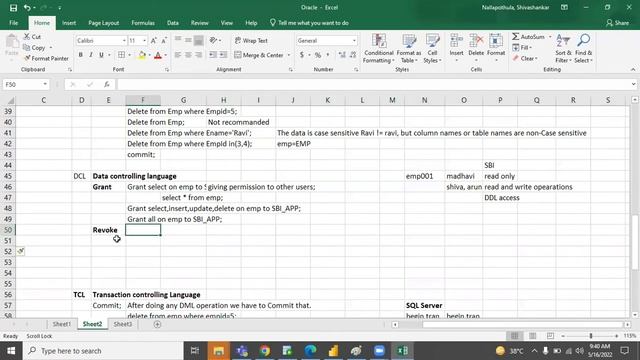Toggle Underline formatting
The width and height of the screenshot is (640, 360).
101,55
